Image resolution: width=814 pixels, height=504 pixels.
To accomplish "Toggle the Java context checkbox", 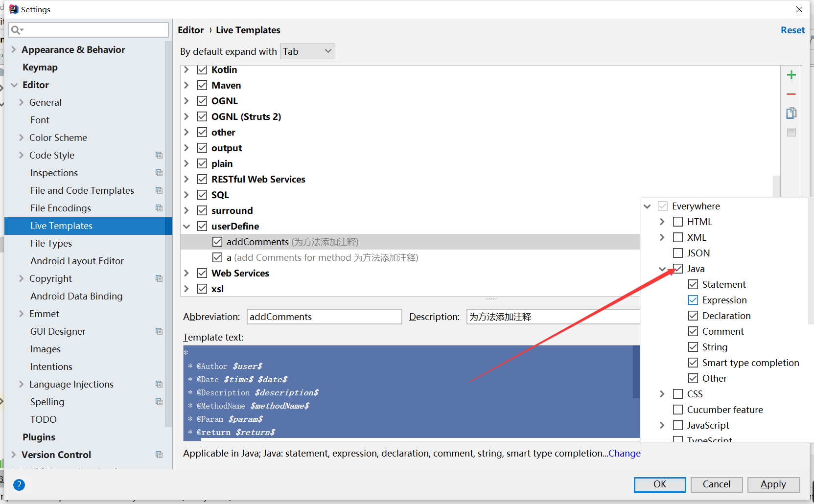I will [x=678, y=269].
